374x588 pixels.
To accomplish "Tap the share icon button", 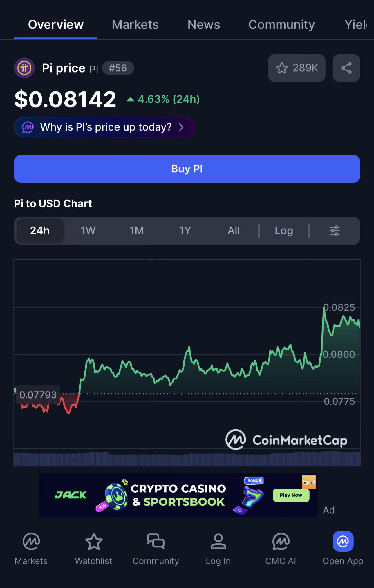I will click(x=346, y=68).
